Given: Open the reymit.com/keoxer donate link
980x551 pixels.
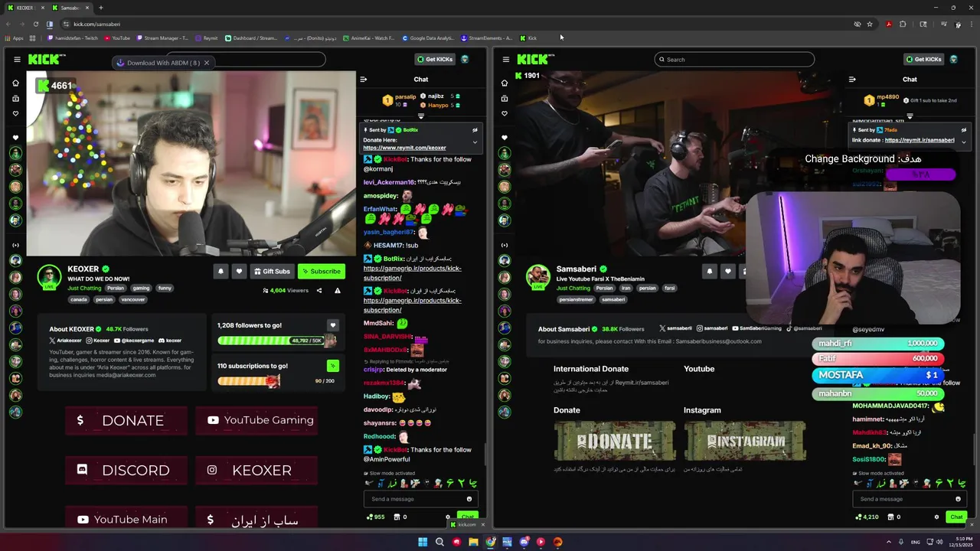Looking at the screenshot, I should [x=404, y=148].
